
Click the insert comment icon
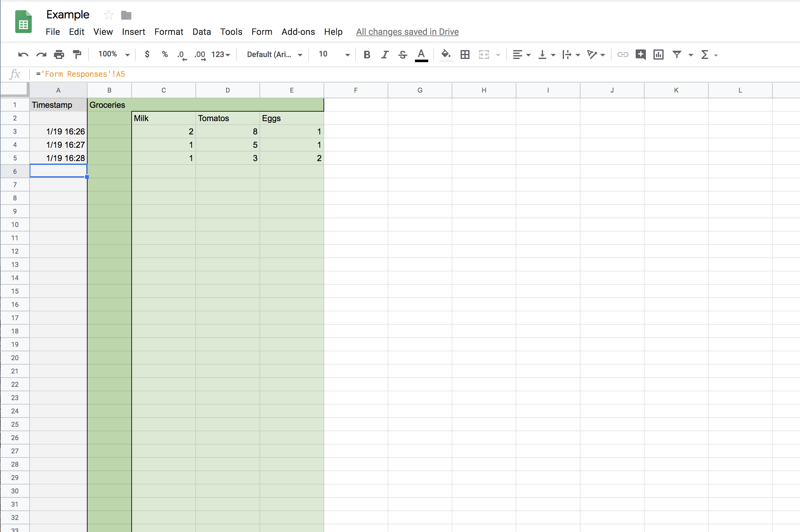click(640, 55)
